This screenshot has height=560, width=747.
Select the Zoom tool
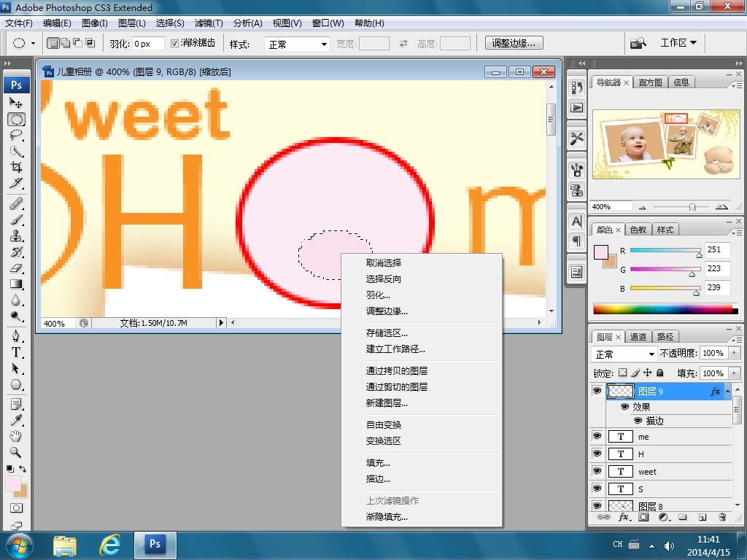tap(16, 452)
